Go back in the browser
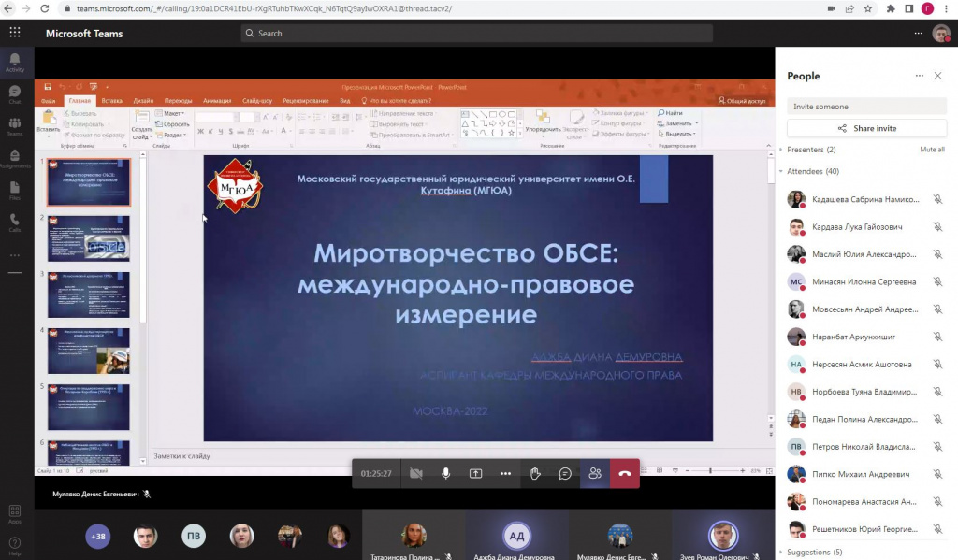Image resolution: width=958 pixels, height=560 pixels. 7,8
